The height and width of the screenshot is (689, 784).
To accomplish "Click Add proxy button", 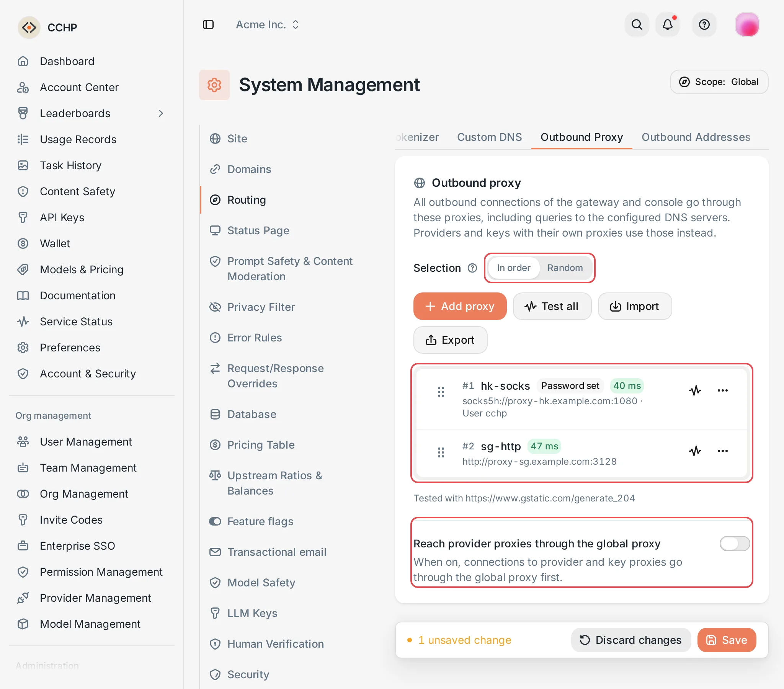I will click(x=459, y=306).
